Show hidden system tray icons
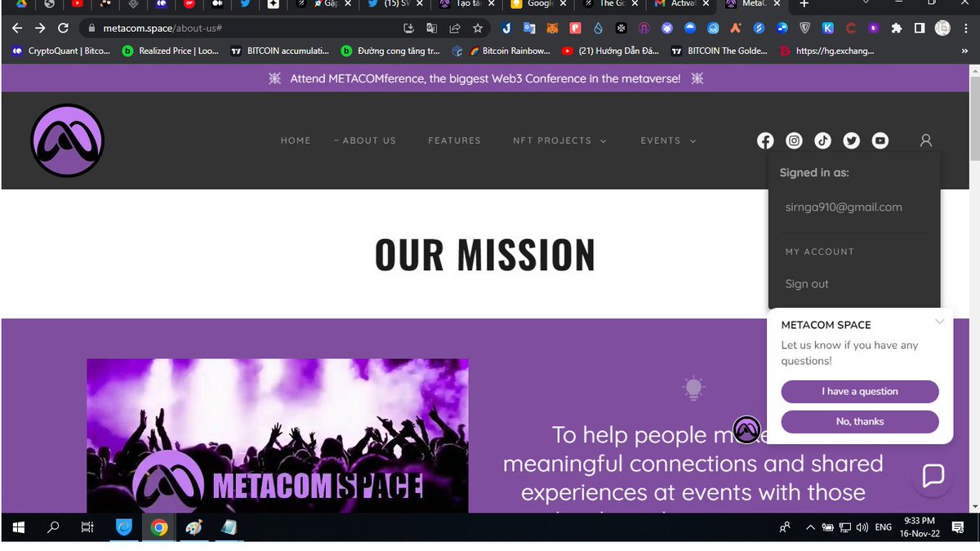980x551 pixels. tap(810, 527)
